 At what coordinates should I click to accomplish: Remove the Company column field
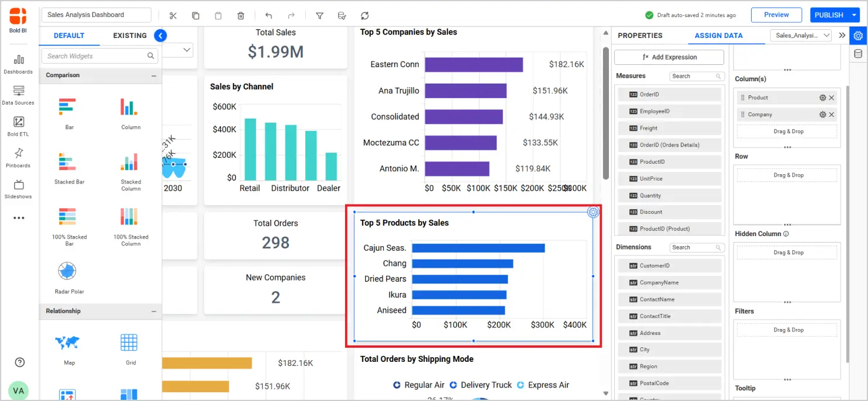pyautogui.click(x=832, y=115)
